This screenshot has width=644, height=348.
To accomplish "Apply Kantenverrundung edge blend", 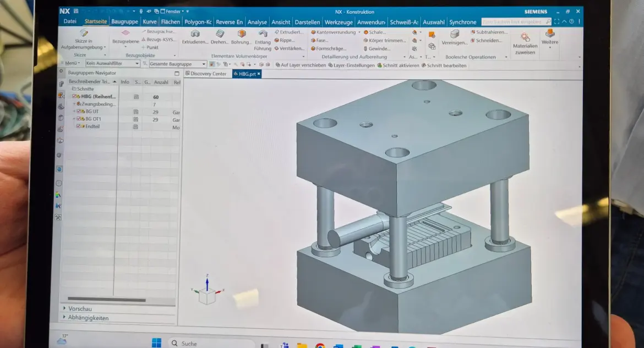I will coord(333,32).
